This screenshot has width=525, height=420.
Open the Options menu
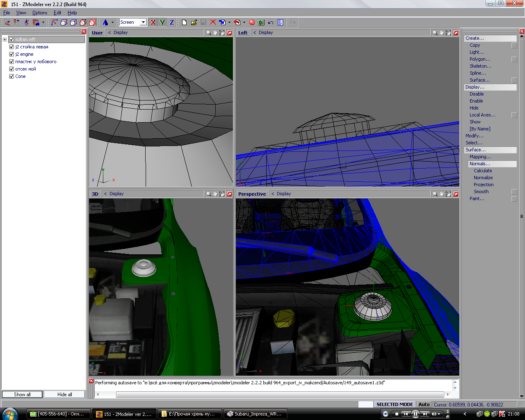(40, 13)
